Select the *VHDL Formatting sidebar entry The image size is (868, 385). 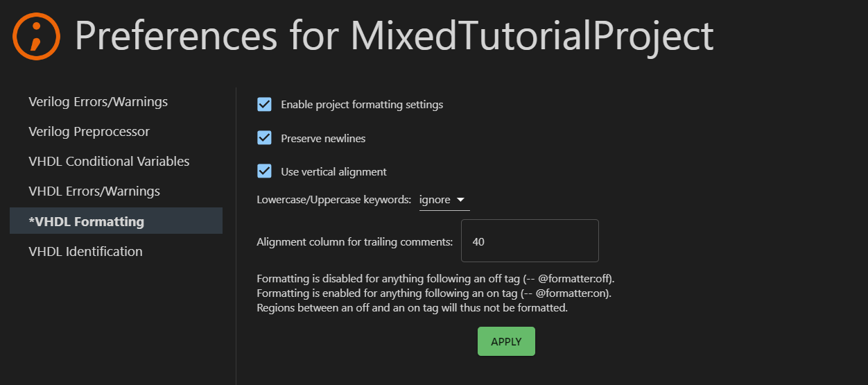point(116,221)
